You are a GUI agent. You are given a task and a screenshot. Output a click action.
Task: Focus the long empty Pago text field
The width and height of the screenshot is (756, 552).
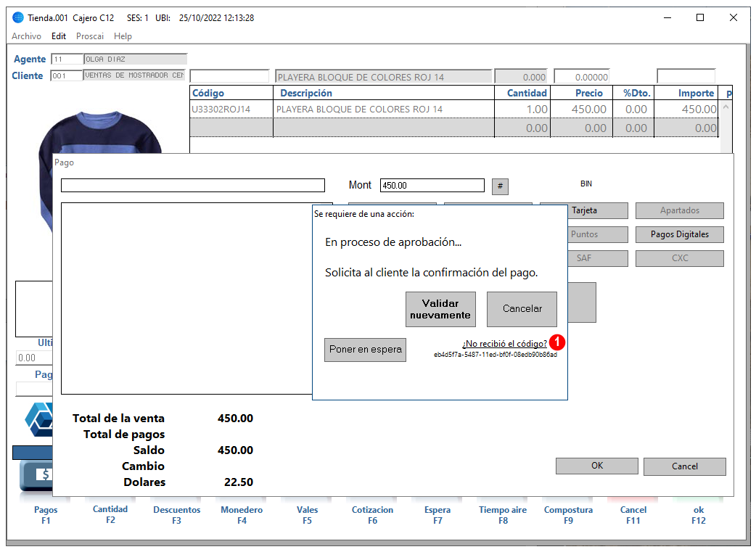click(x=193, y=186)
